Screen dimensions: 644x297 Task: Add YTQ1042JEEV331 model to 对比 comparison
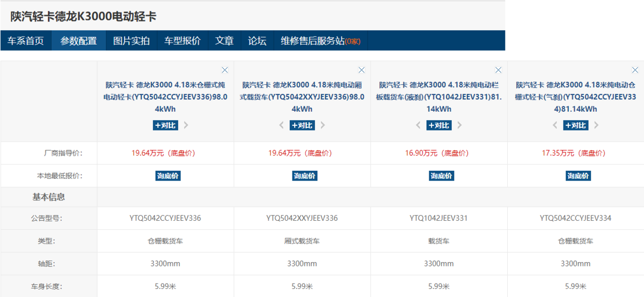[x=439, y=125]
